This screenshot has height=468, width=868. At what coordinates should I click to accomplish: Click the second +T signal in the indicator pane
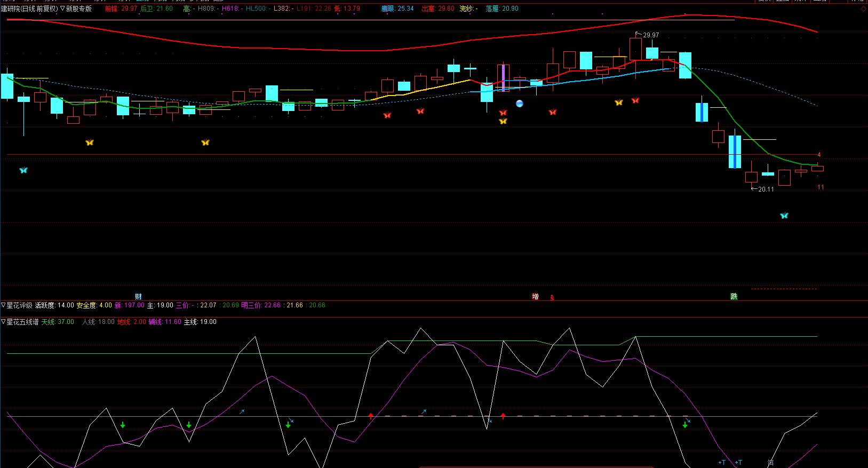click(x=738, y=463)
